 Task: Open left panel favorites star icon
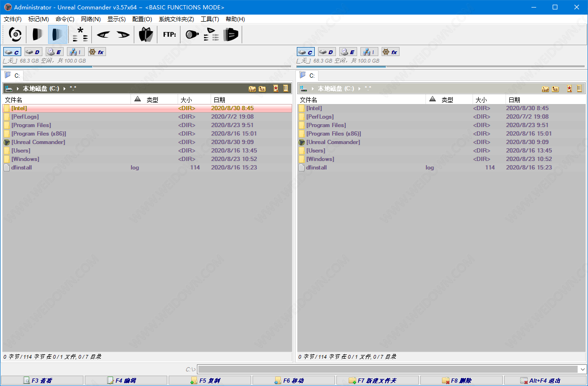tap(276, 88)
